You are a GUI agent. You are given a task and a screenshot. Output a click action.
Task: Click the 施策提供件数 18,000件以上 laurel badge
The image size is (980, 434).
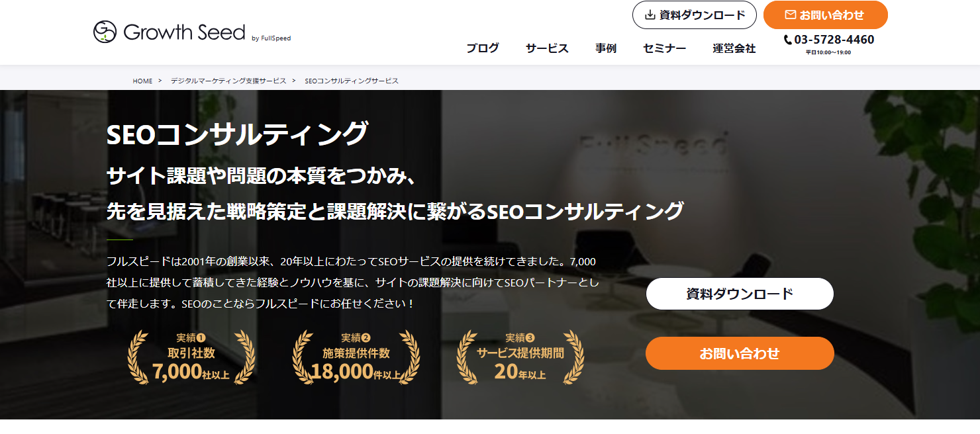tap(356, 357)
